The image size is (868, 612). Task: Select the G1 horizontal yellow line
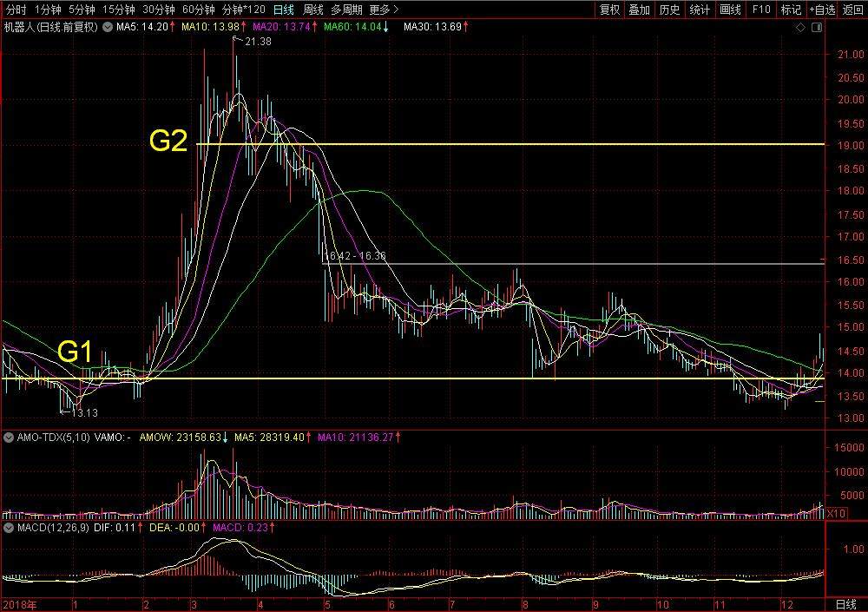(x=412, y=378)
